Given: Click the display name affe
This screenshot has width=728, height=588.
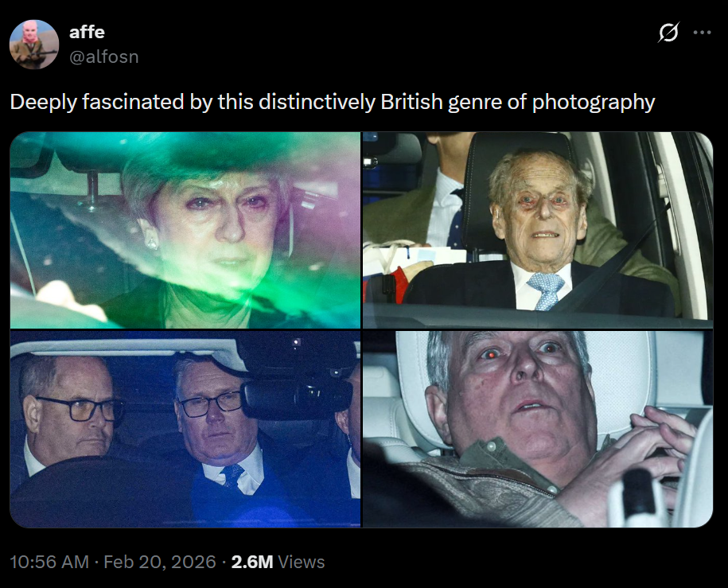Looking at the screenshot, I should (x=87, y=32).
